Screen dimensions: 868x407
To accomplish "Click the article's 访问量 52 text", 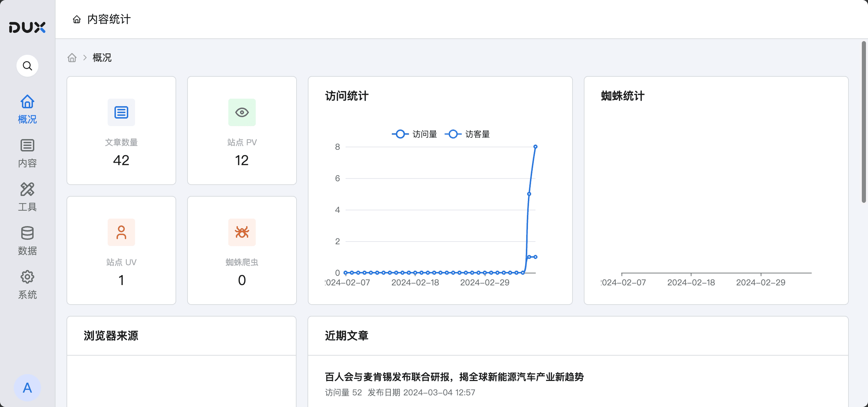I will tap(343, 393).
